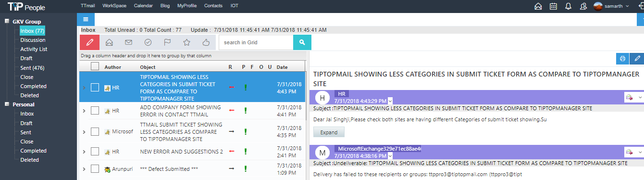The height and width of the screenshot is (180, 644).
Task: Collapse the GKV Group tree node
Action: click(7, 21)
